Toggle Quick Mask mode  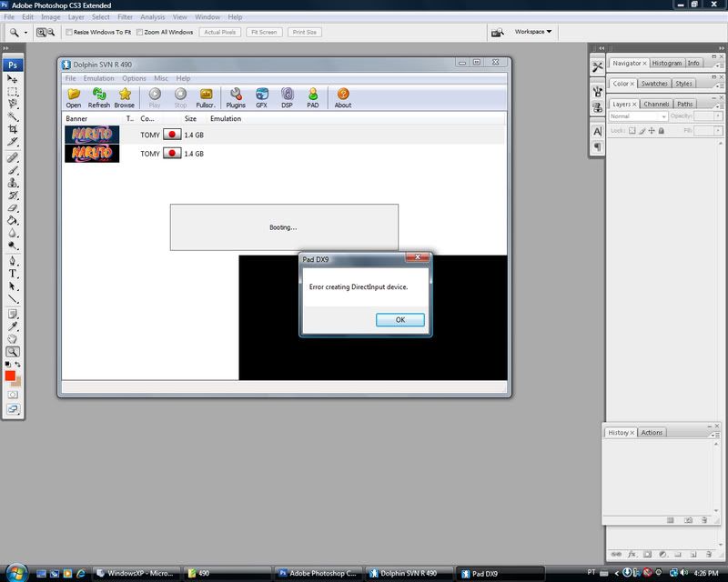[13, 395]
